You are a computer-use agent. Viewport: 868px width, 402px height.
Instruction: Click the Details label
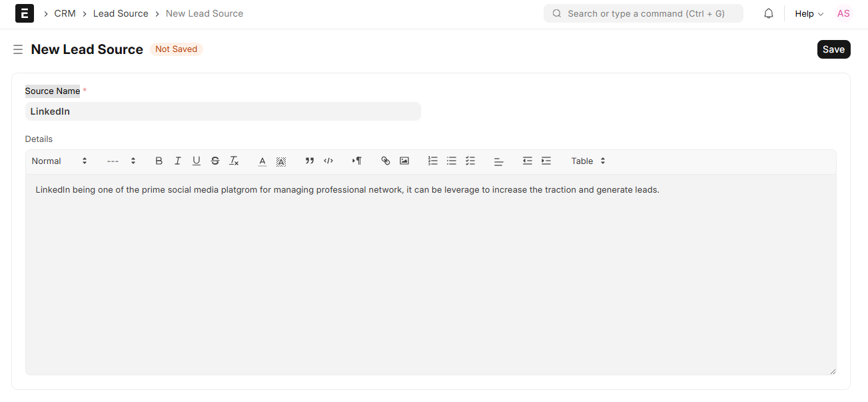(39, 139)
